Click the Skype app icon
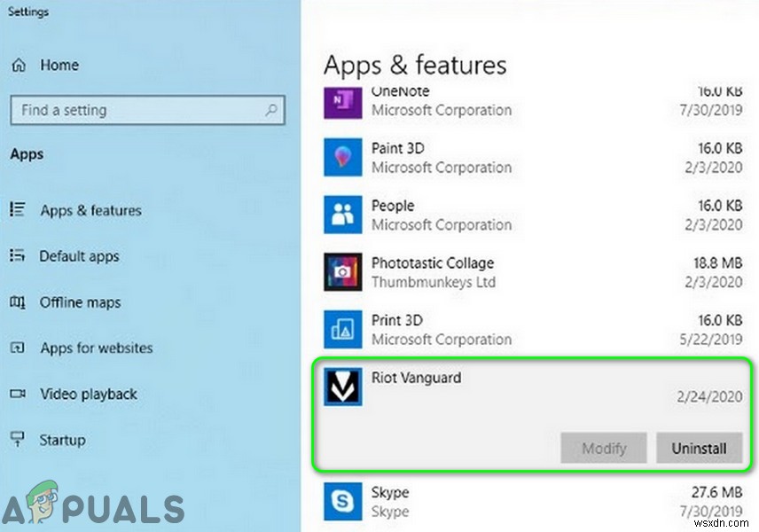 (342, 502)
